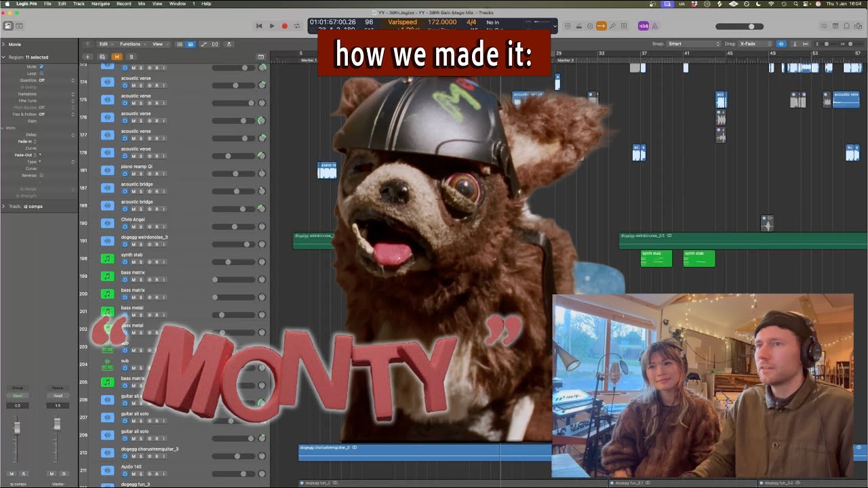Screen dimensions: 868x488
Task: Click the Tuner toolbar icon
Action: [x=612, y=26]
